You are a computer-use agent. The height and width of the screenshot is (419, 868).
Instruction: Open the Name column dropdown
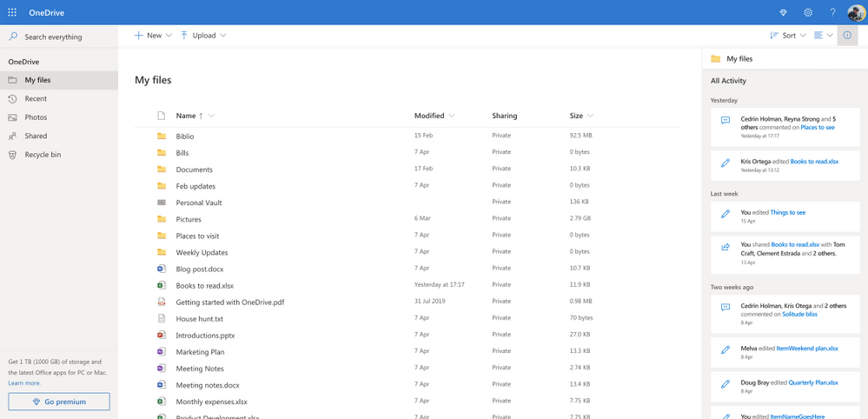click(x=211, y=116)
